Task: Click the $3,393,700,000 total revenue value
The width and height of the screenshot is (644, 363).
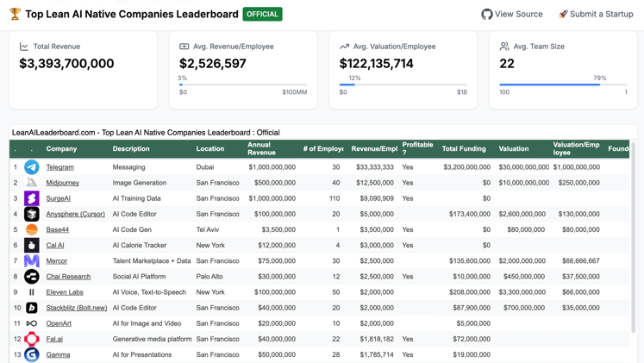Action: (66, 64)
